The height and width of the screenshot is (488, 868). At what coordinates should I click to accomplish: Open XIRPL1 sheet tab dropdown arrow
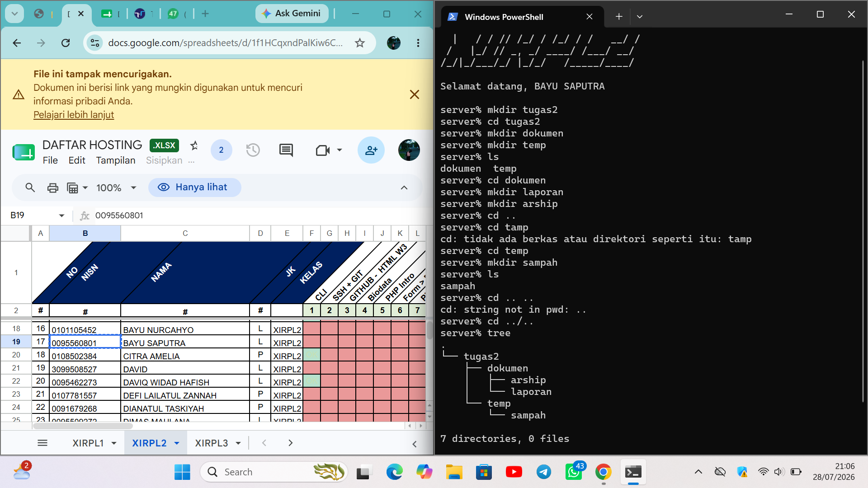tap(114, 443)
